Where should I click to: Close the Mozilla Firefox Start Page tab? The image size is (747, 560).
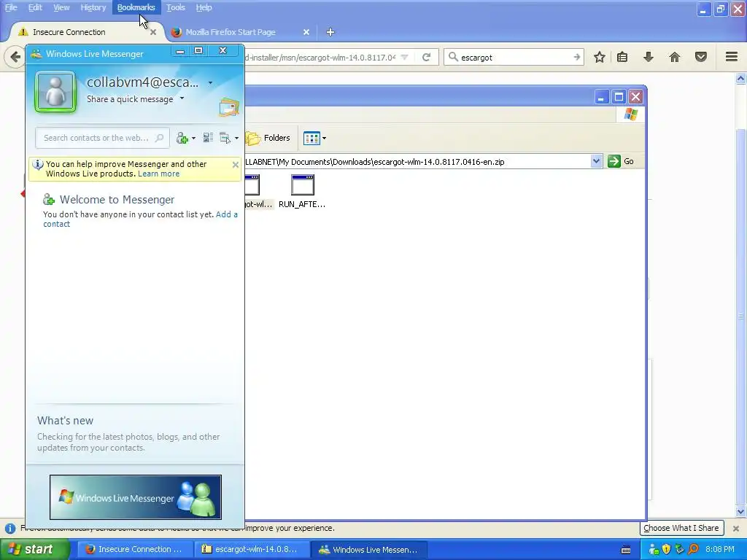pyautogui.click(x=306, y=32)
